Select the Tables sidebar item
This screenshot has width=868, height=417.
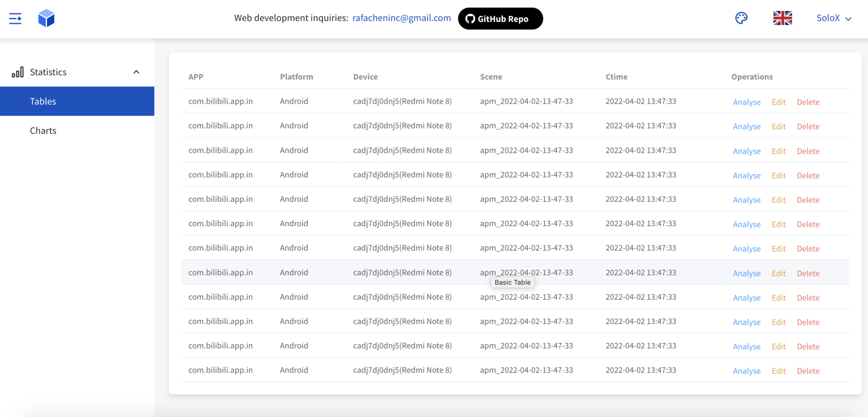(x=77, y=101)
